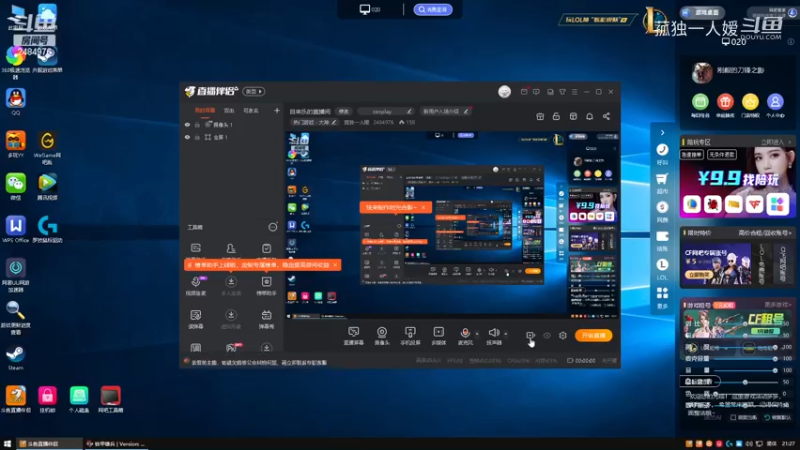Open the toolbox circular settings icon
This screenshot has width=800, height=450.
(272, 227)
